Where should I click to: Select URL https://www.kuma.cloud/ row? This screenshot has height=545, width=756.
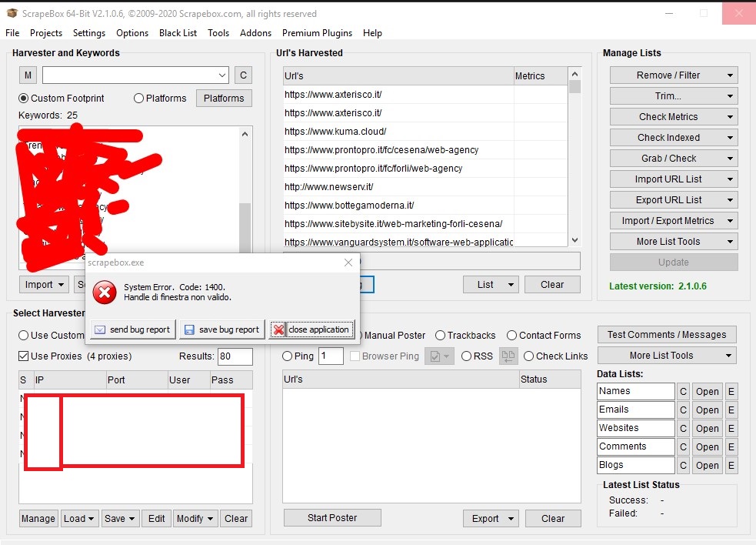[x=425, y=132]
